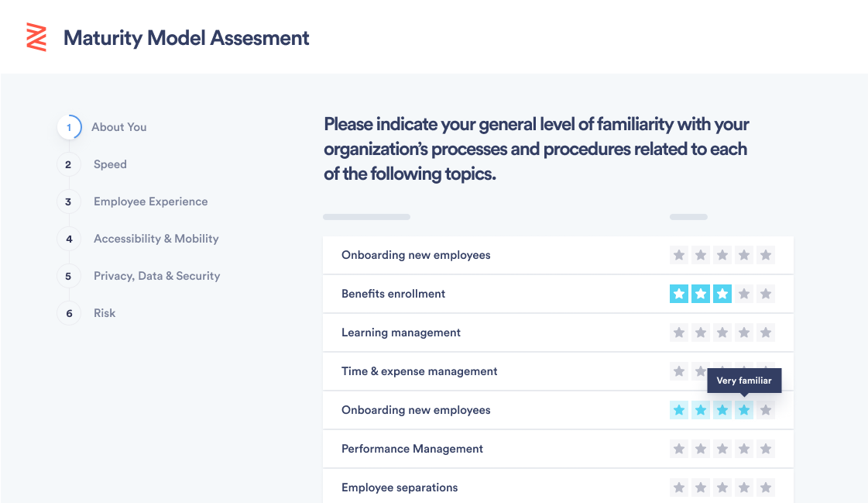The height and width of the screenshot is (503, 868).
Task: Rate first Onboarding new employees row five stars
Action: tap(766, 255)
